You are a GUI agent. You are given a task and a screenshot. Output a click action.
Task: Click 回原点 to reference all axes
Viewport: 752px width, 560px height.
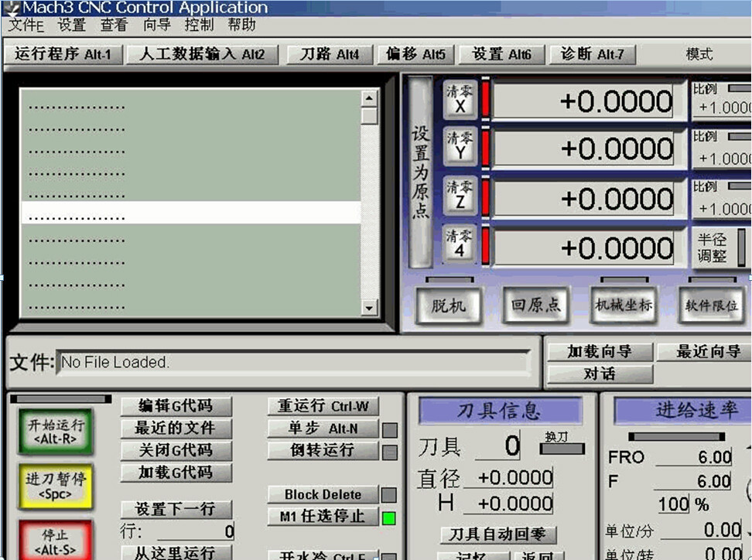535,305
